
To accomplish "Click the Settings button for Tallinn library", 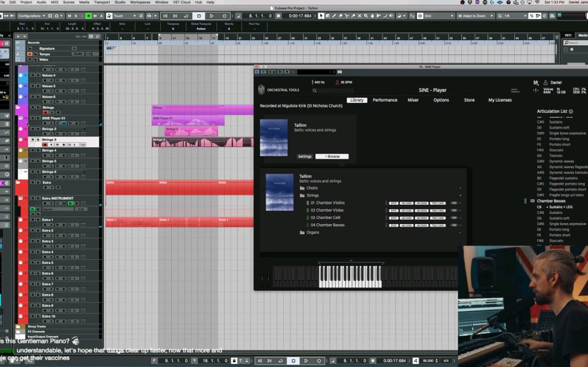I will click(x=305, y=156).
